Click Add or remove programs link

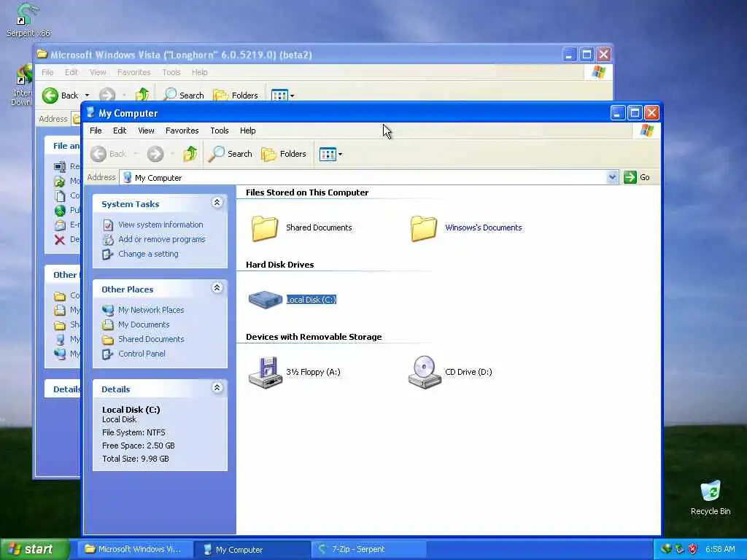tap(161, 239)
